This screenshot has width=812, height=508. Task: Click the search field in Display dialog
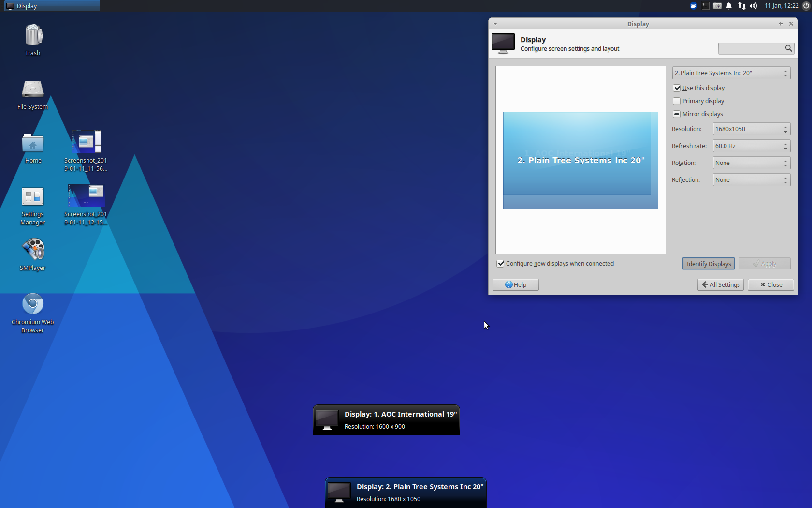752,48
